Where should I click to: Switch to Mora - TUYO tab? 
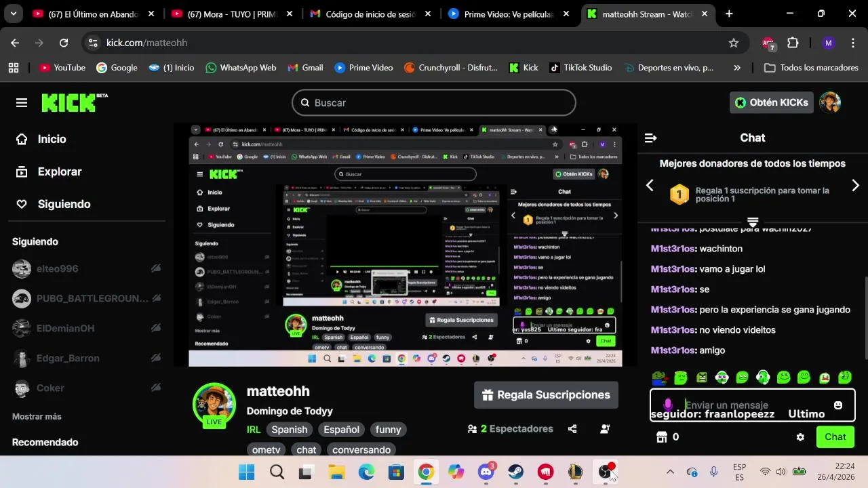232,14
